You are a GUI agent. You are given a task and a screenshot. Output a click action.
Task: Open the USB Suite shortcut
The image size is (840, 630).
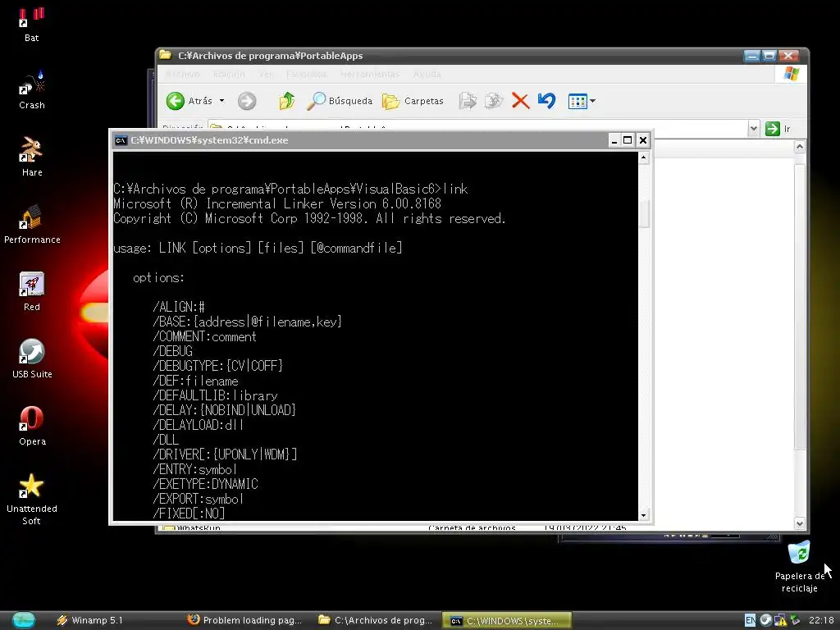32,359
